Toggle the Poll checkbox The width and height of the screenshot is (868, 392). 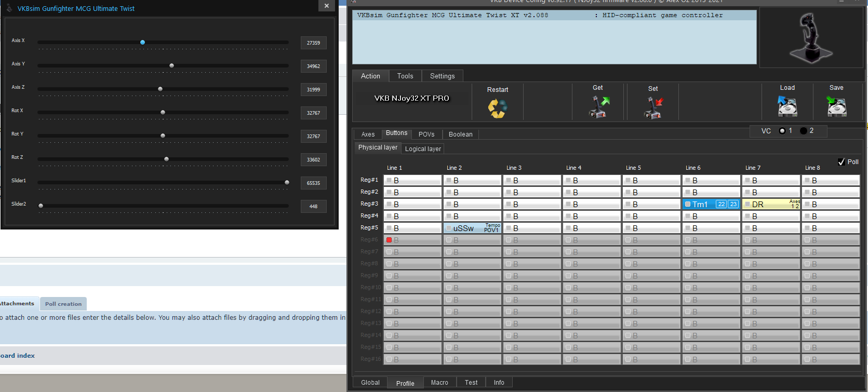[x=842, y=162]
